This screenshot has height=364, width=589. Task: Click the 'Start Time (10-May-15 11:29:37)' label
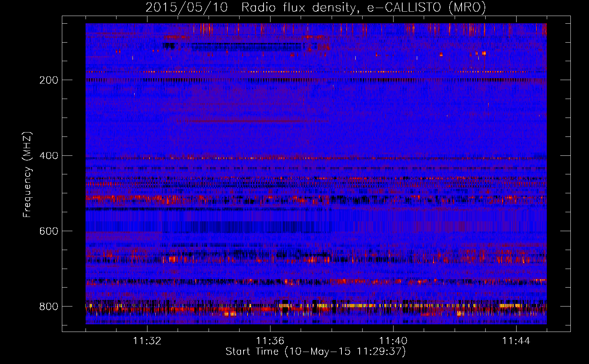[316, 352]
